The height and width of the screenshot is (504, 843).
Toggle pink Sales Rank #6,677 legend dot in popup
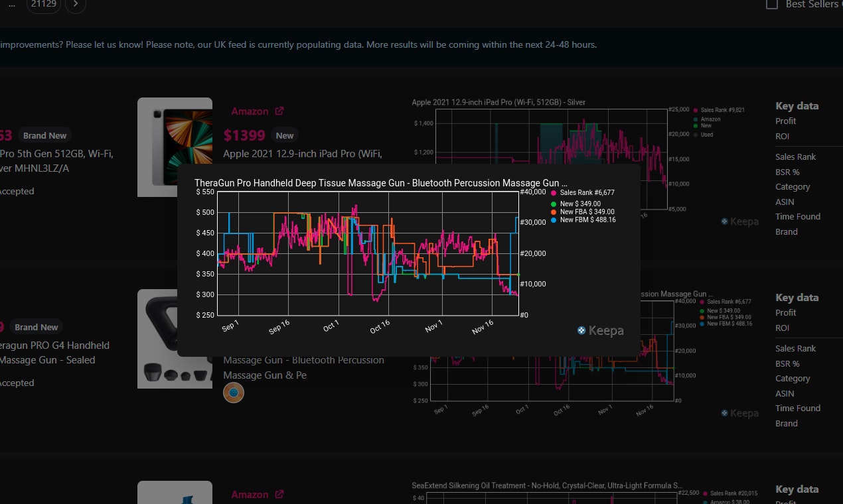[x=554, y=192]
